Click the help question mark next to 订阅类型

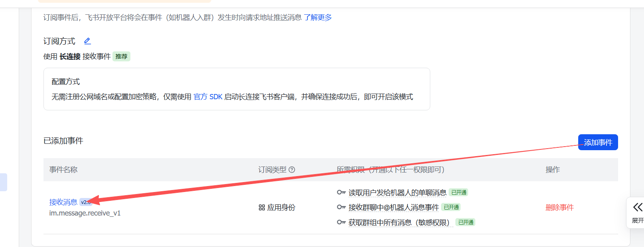[x=292, y=170]
